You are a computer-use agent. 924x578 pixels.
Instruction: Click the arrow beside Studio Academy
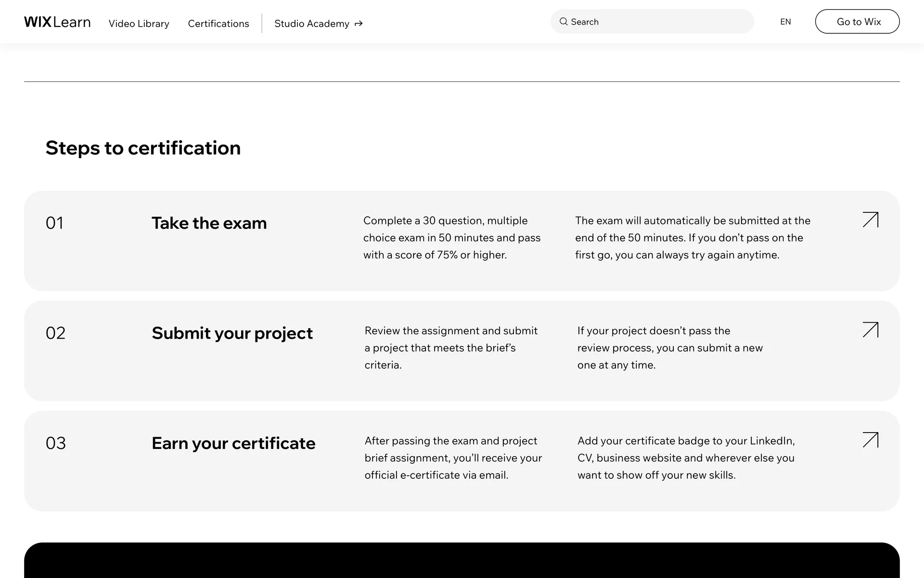click(x=359, y=24)
